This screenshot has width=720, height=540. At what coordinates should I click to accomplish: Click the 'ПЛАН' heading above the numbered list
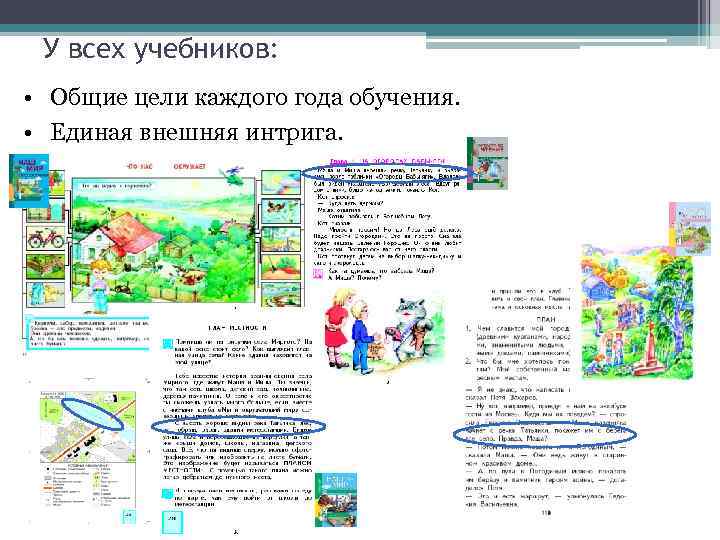pyautogui.click(x=546, y=319)
